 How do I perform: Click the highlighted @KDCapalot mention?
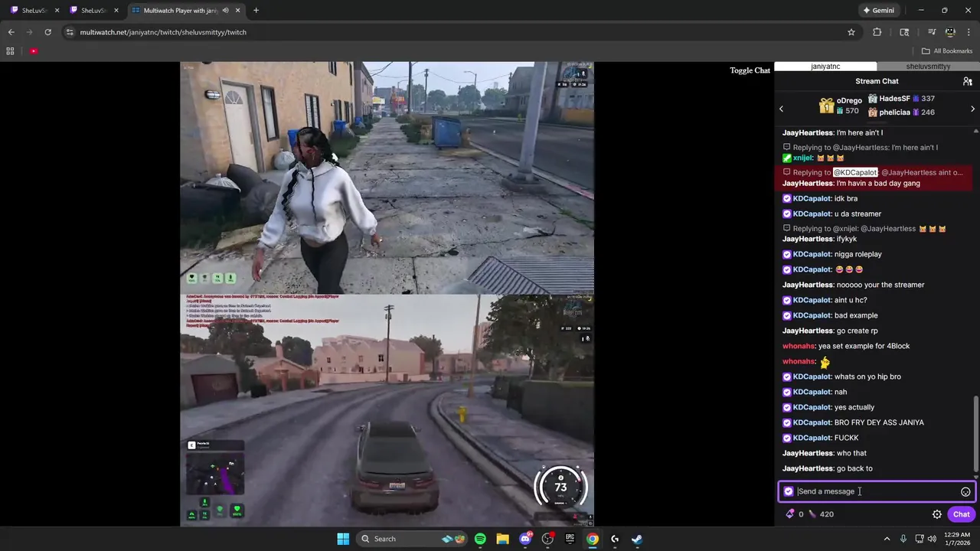coord(855,173)
